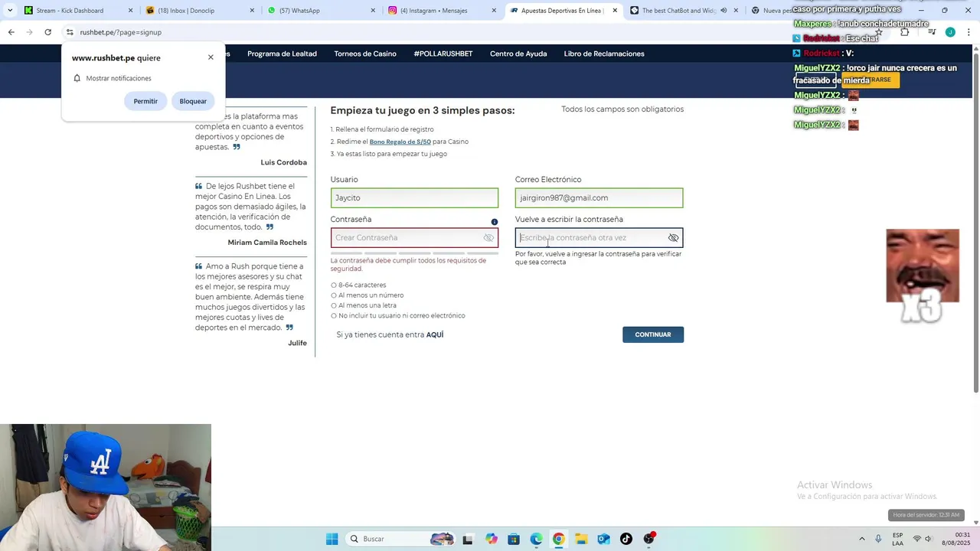Open File Explorer from the taskbar

[581, 539]
